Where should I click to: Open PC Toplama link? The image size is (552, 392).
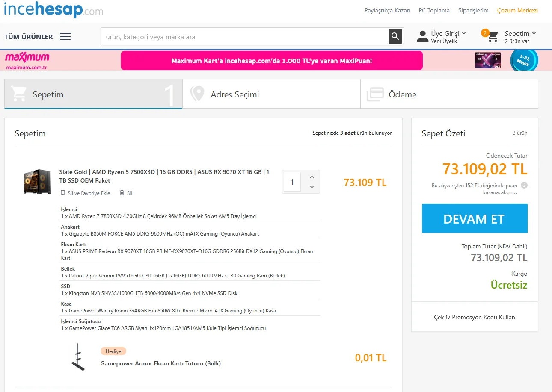click(x=434, y=10)
